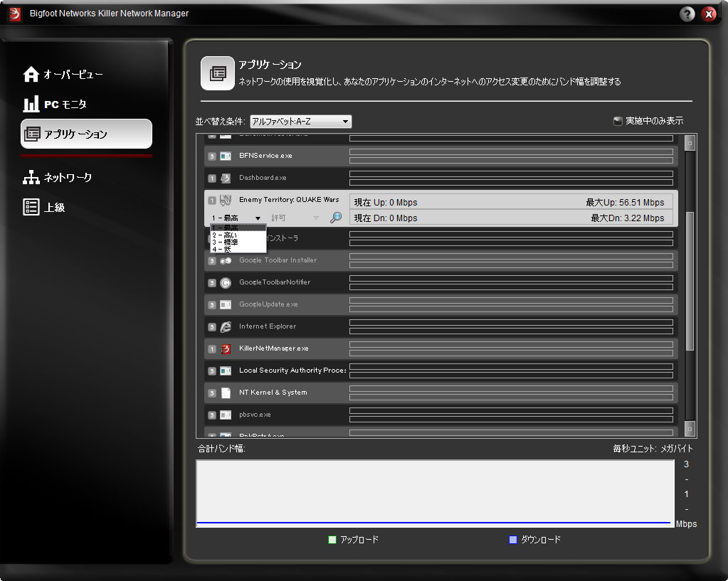Select the NT Kernel & System row
Image resolution: width=728 pixels, height=581 pixels.
pyautogui.click(x=441, y=393)
